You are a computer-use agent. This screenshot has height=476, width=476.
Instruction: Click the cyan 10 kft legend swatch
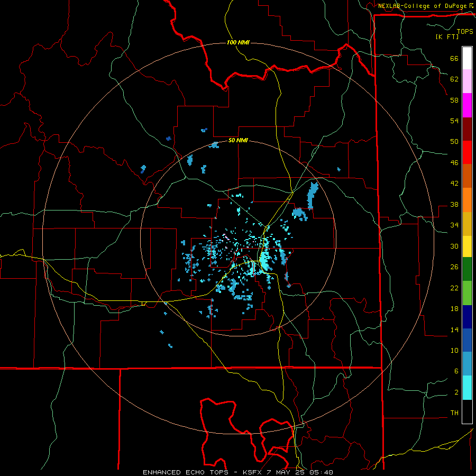(467, 388)
